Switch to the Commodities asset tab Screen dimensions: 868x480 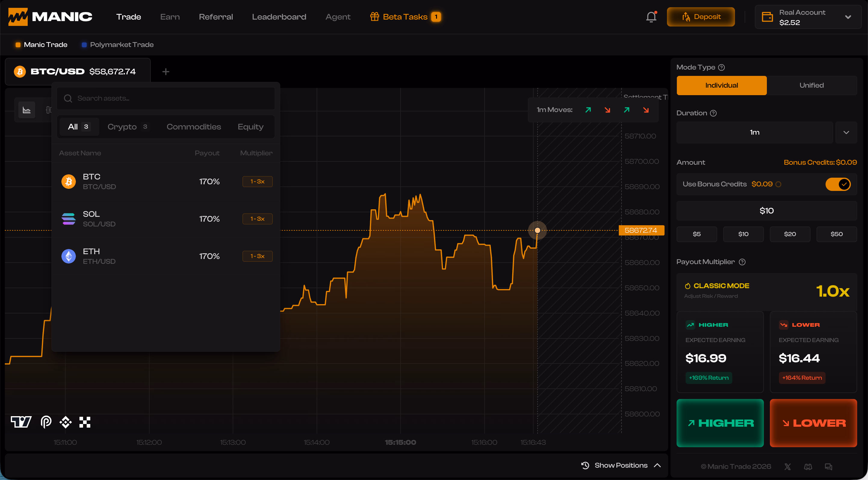[x=194, y=127]
